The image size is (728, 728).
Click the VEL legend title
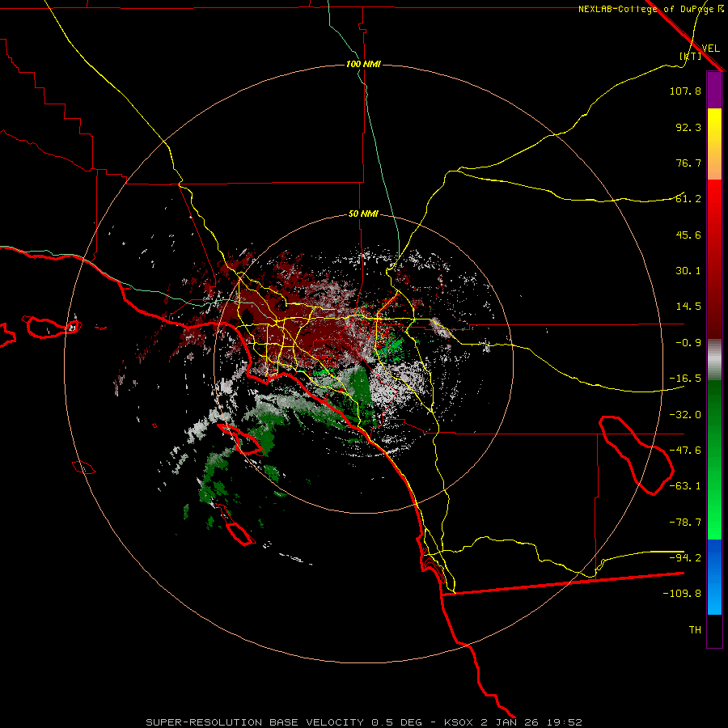710,48
